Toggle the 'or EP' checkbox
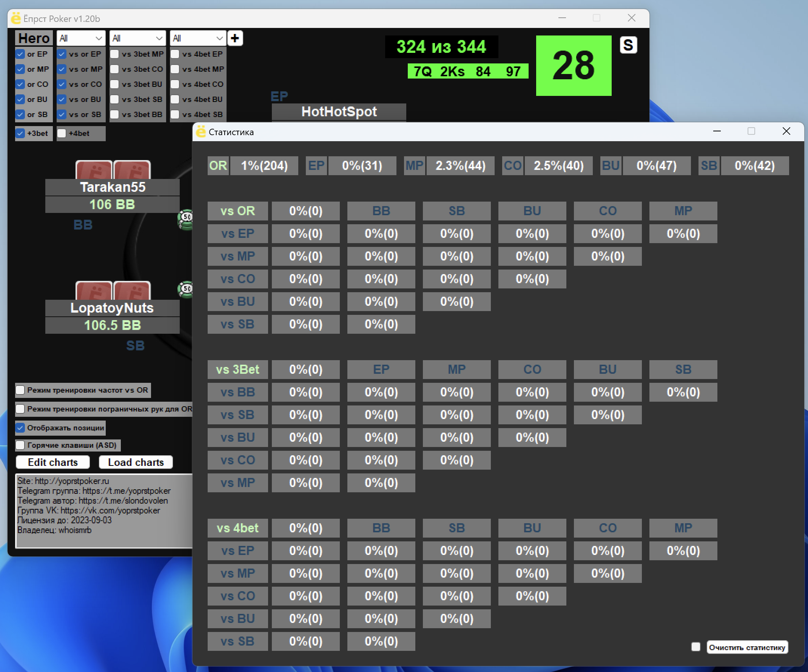Screen dimensions: 808x672 click(20, 54)
